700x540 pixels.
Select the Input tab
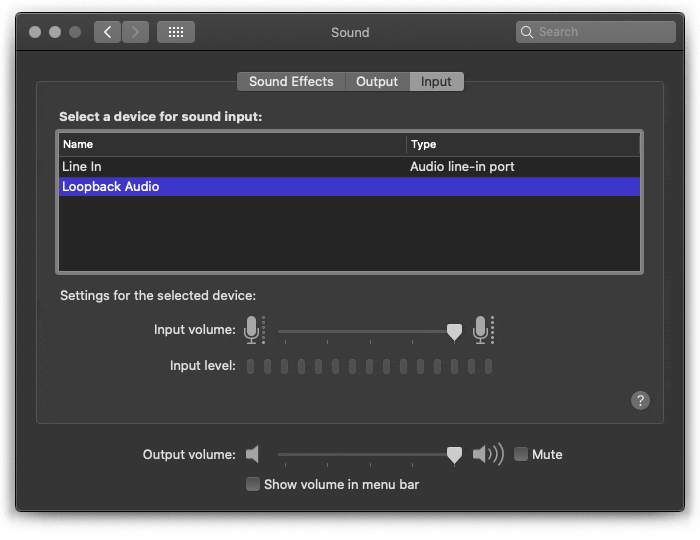(x=436, y=82)
